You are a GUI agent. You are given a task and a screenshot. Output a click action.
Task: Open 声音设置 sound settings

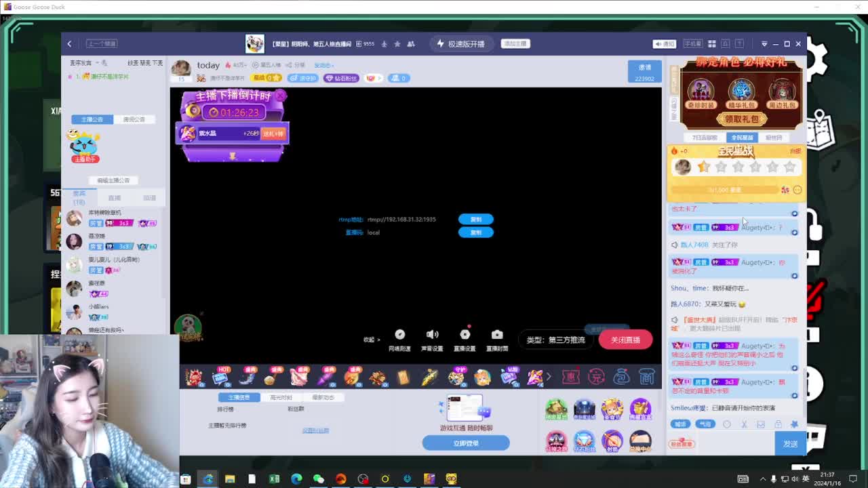[x=432, y=340]
